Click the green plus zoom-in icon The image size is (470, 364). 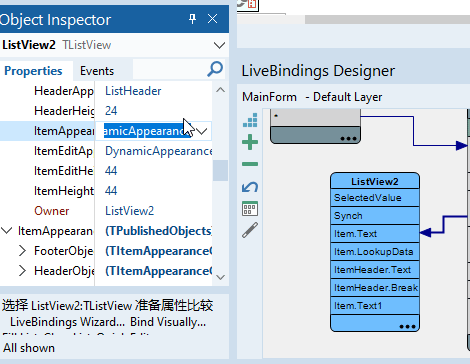250,142
